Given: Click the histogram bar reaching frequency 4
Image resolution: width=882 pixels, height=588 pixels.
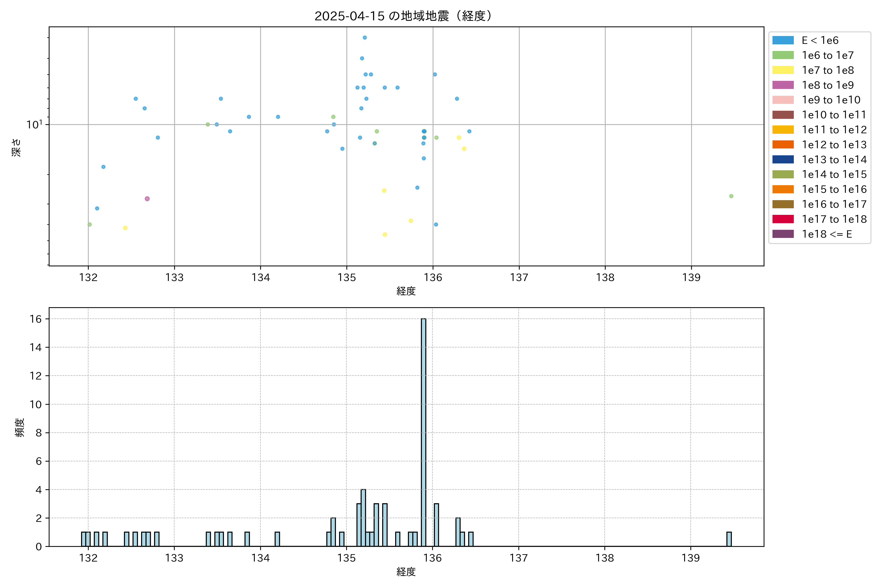Looking at the screenshot, I should point(363,517).
